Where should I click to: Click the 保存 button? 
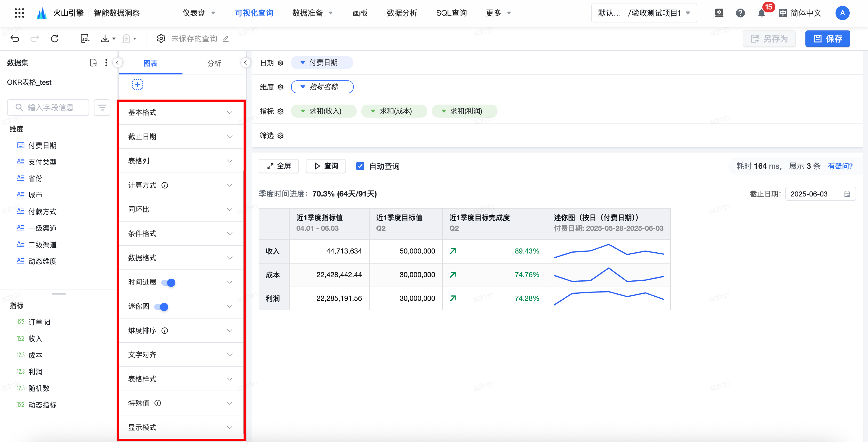pos(828,39)
